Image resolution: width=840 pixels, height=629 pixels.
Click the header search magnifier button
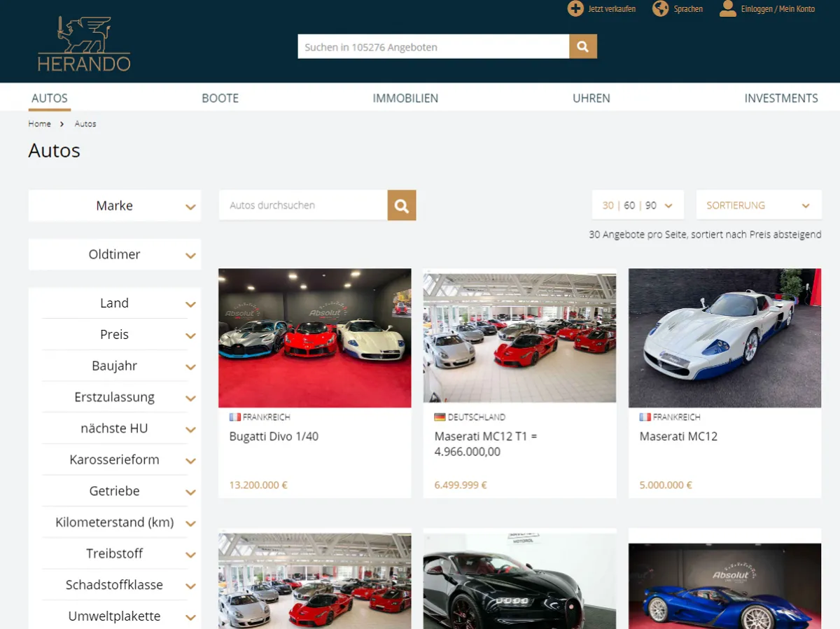point(582,47)
